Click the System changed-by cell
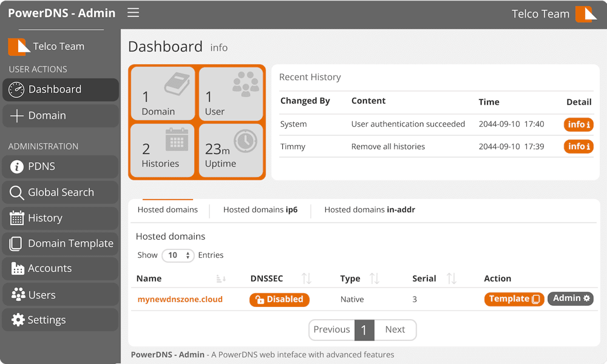 [293, 124]
